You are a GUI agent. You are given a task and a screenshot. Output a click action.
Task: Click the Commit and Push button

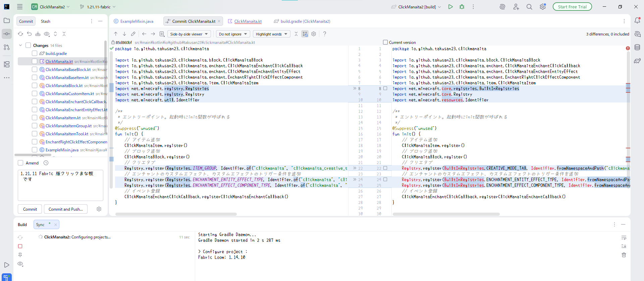[x=65, y=209]
